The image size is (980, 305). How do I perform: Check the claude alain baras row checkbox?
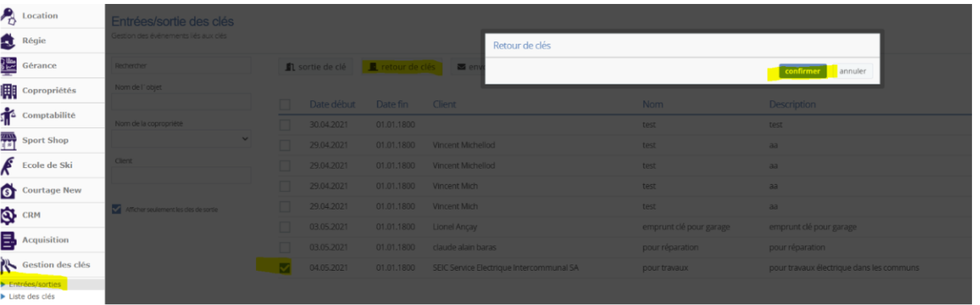[285, 247]
